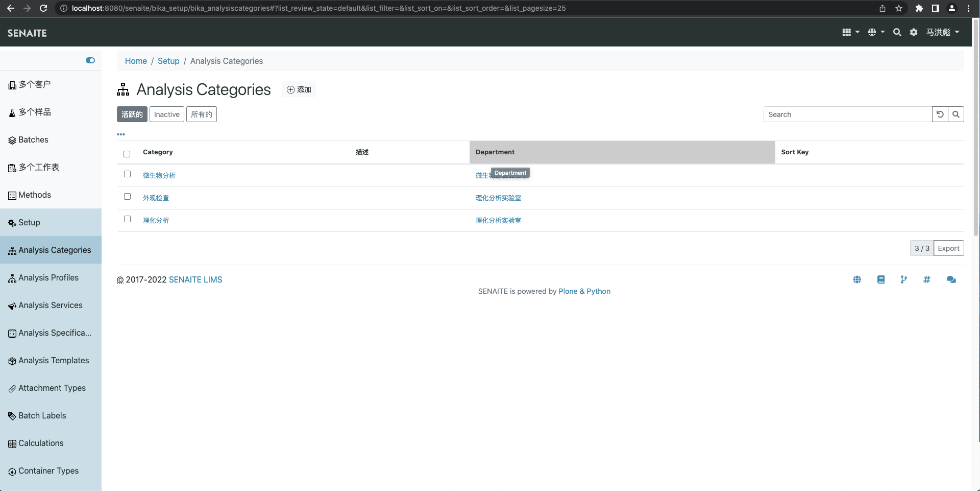The height and width of the screenshot is (491, 980).
Task: Go to Setup breadcrumb
Action: 168,61
